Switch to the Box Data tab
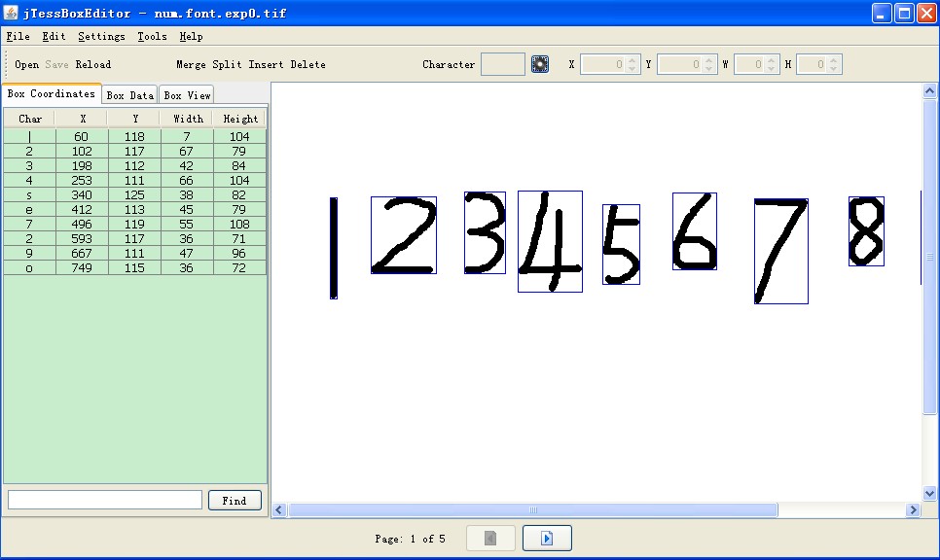Screen dimensions: 940x560 (129, 95)
